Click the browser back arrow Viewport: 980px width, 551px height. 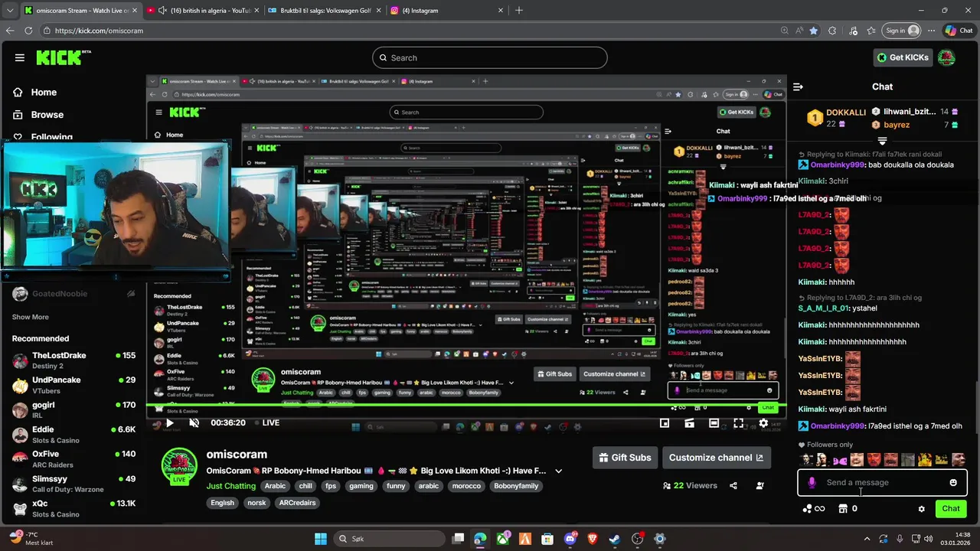click(10, 31)
